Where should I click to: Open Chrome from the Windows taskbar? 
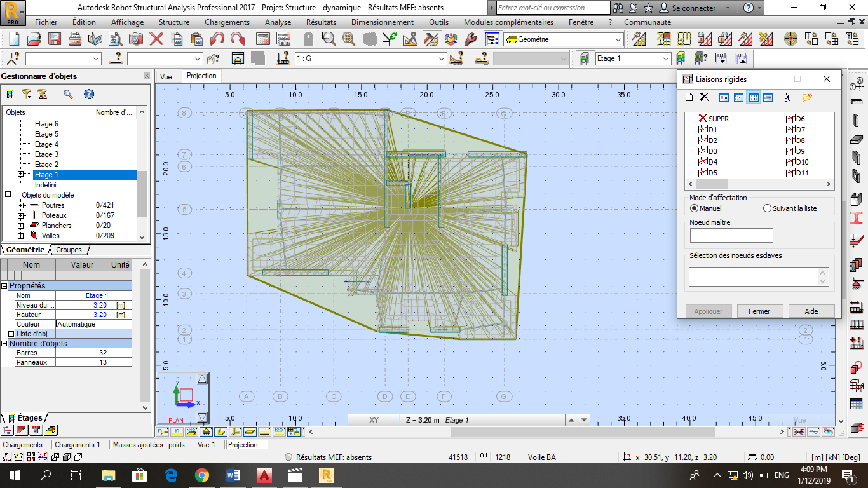tap(202, 475)
